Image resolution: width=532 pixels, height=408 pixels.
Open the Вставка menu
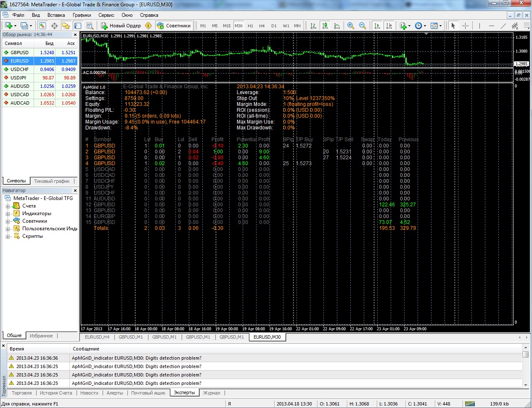pyautogui.click(x=56, y=15)
